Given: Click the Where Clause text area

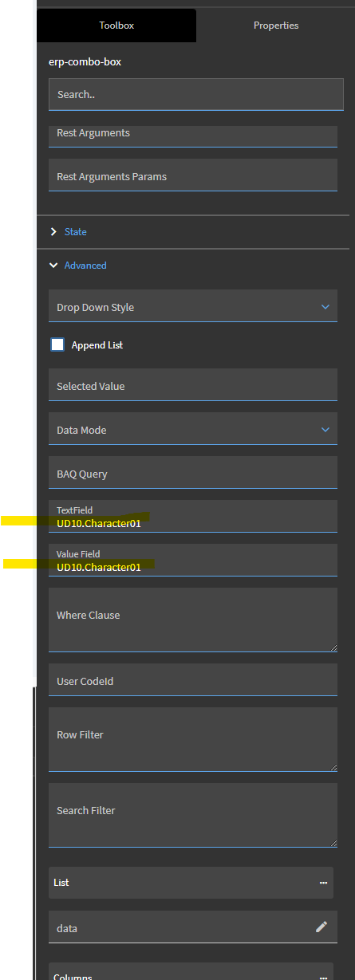Looking at the screenshot, I should point(193,620).
